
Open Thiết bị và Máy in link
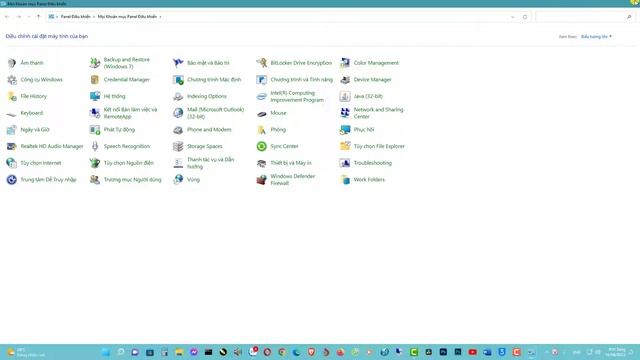pyautogui.click(x=291, y=163)
